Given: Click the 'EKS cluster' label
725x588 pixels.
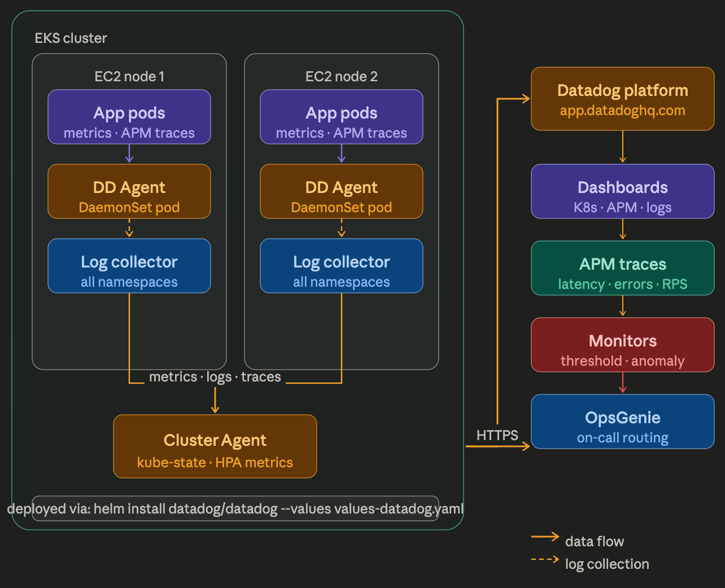Looking at the screenshot, I should coord(71,38).
